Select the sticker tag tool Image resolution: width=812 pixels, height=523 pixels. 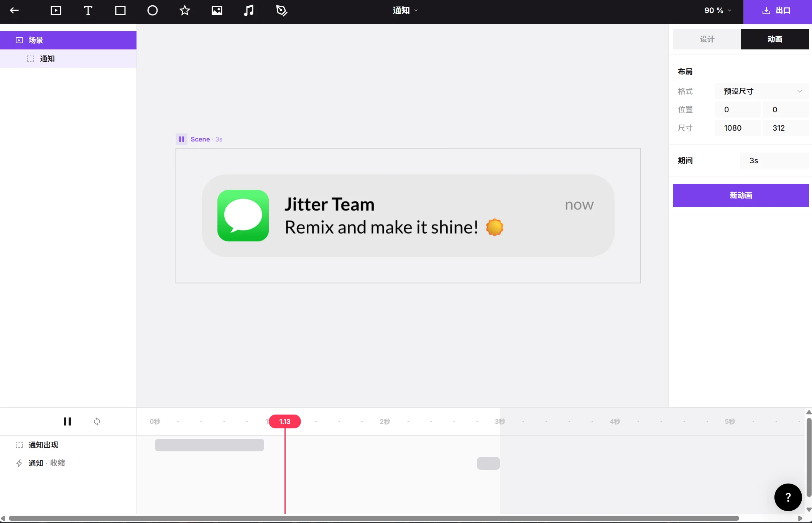pyautogui.click(x=282, y=10)
